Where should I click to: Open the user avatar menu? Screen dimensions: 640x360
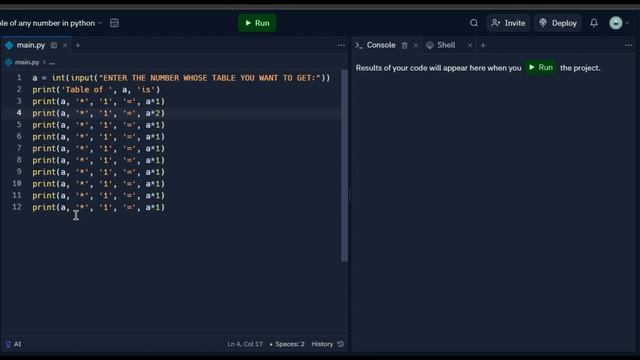(x=616, y=23)
